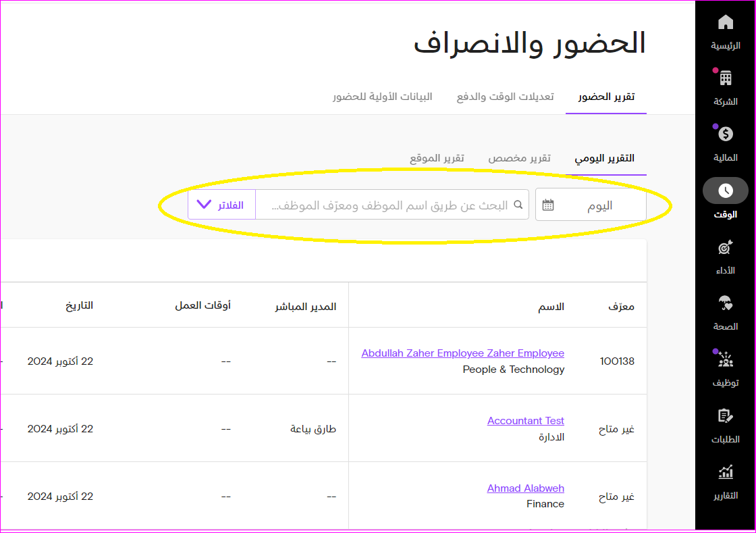The width and height of the screenshot is (756, 533).
Task: Click the Home icon in sidebar
Action: tap(726, 23)
